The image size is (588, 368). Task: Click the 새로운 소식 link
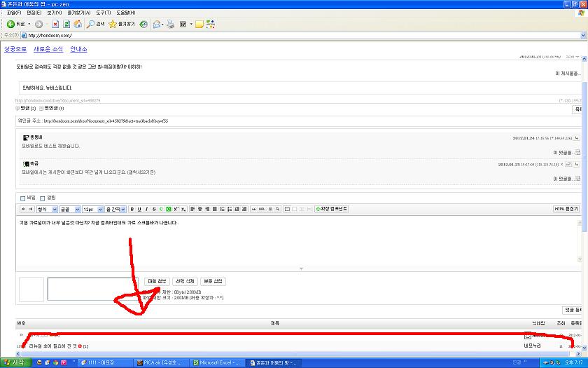[x=48, y=49]
